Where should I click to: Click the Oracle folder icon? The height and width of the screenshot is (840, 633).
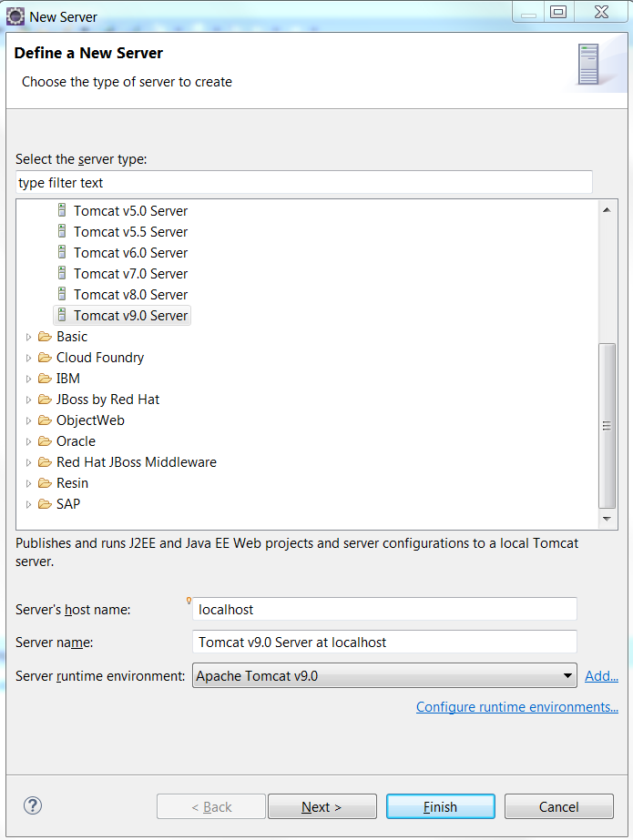(x=45, y=440)
